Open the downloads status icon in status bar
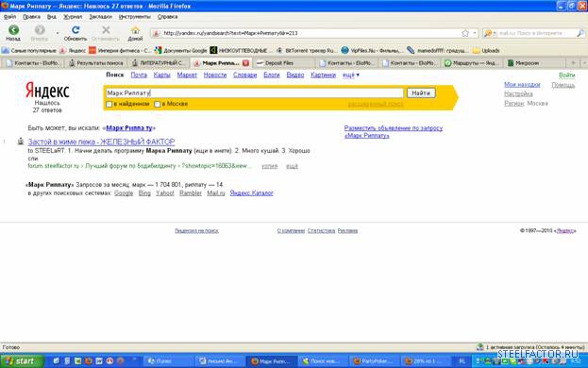 coord(479,347)
